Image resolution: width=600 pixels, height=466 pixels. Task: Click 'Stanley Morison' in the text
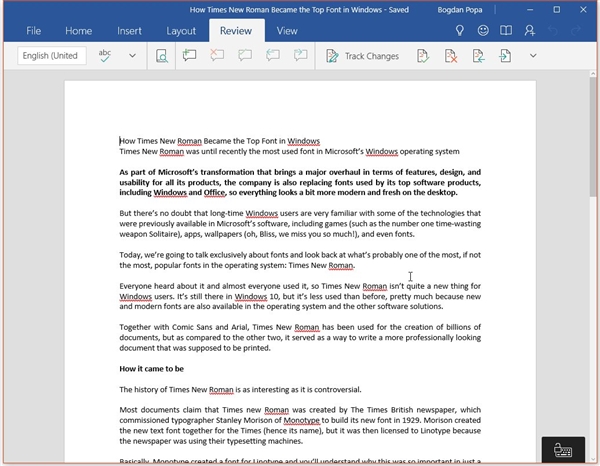click(244, 420)
